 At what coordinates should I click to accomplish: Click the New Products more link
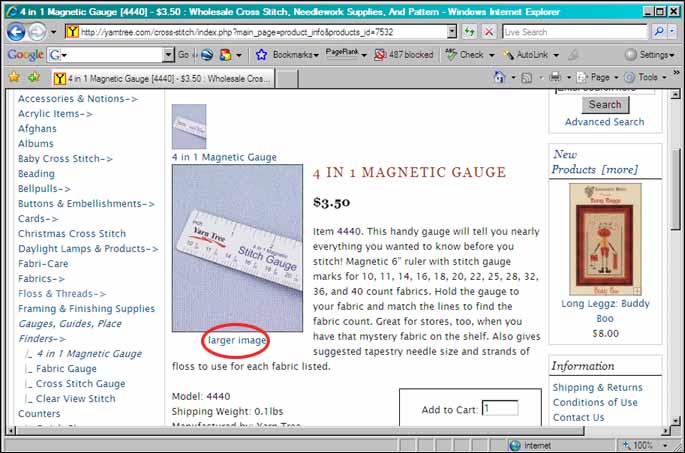619,169
